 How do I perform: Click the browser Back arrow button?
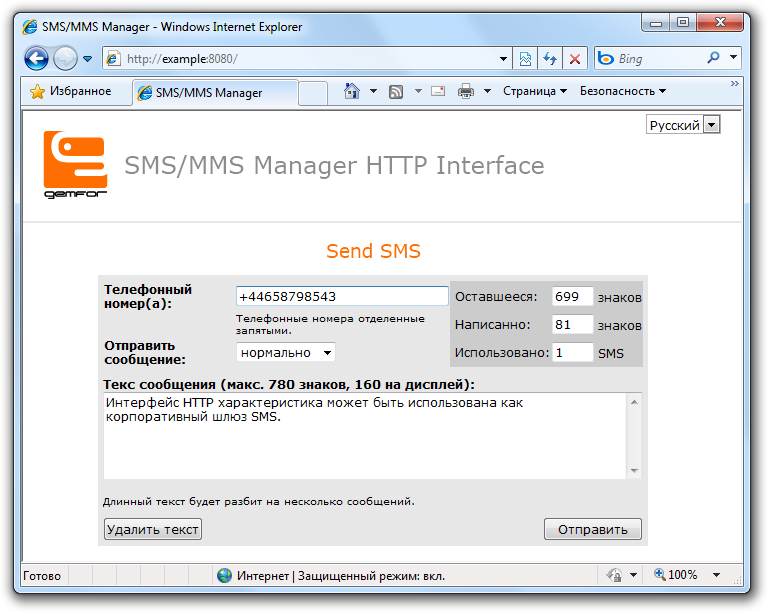click(x=36, y=59)
